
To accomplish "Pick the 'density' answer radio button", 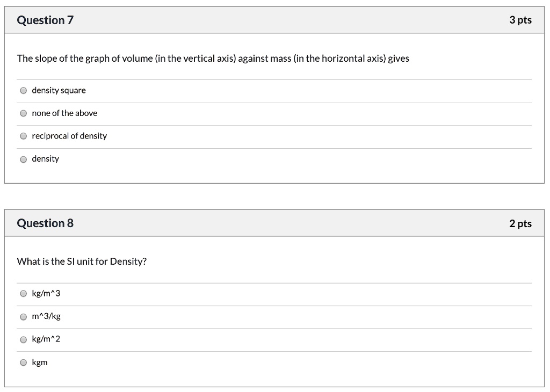I will (x=24, y=159).
